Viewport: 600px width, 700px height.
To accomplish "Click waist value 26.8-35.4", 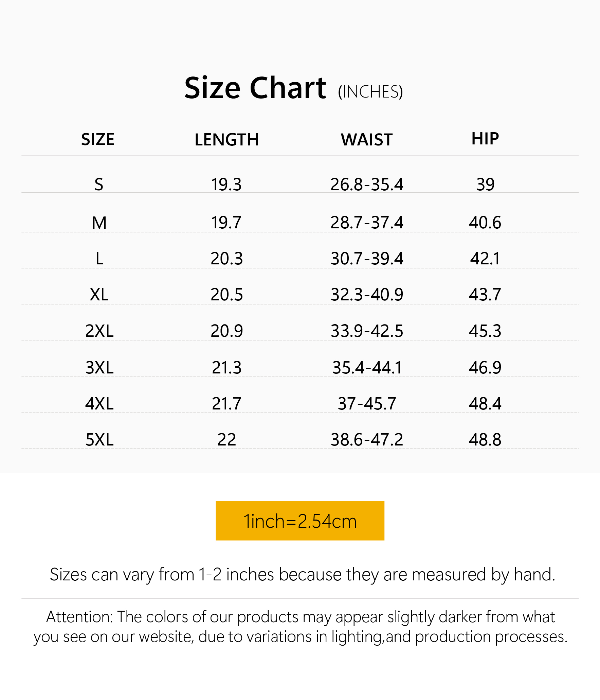I will point(367,185).
